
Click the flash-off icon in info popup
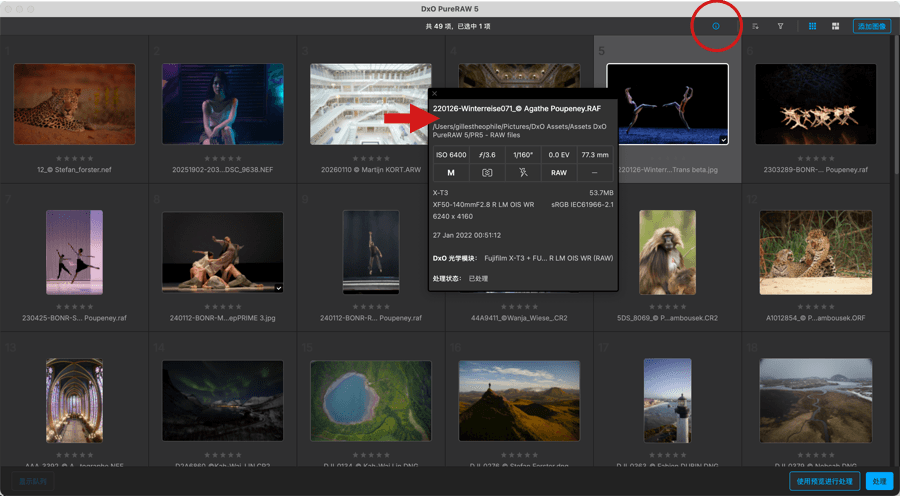(523, 173)
